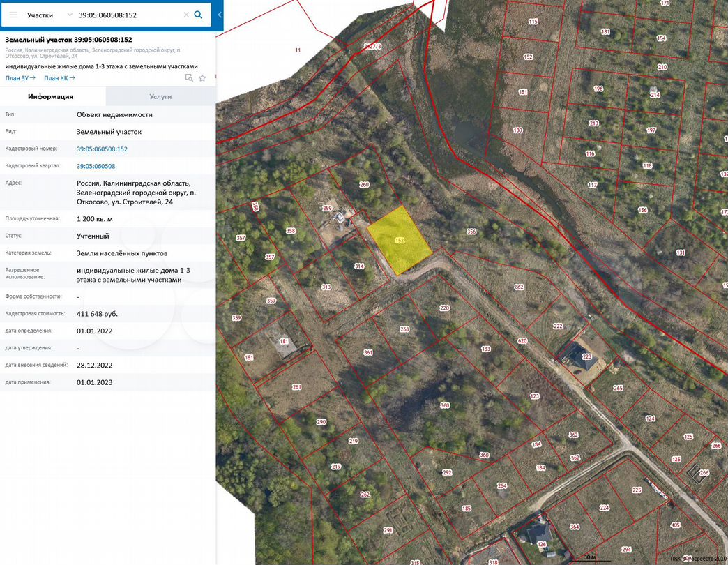Click parcel 356 on the map

(x=471, y=232)
